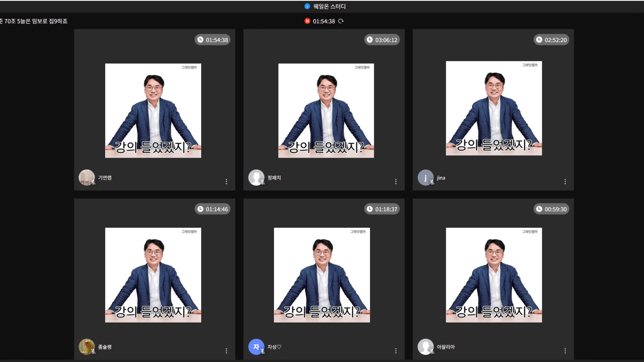Click the participant name 아잘리아

coord(446,347)
